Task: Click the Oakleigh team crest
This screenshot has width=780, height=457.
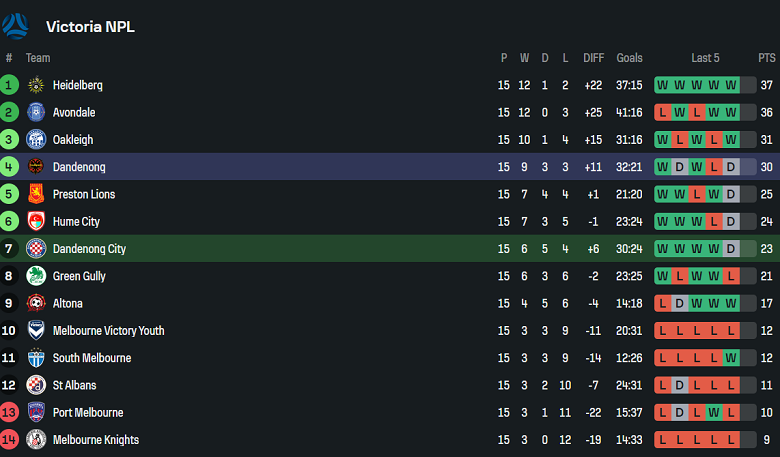Action: click(36, 140)
